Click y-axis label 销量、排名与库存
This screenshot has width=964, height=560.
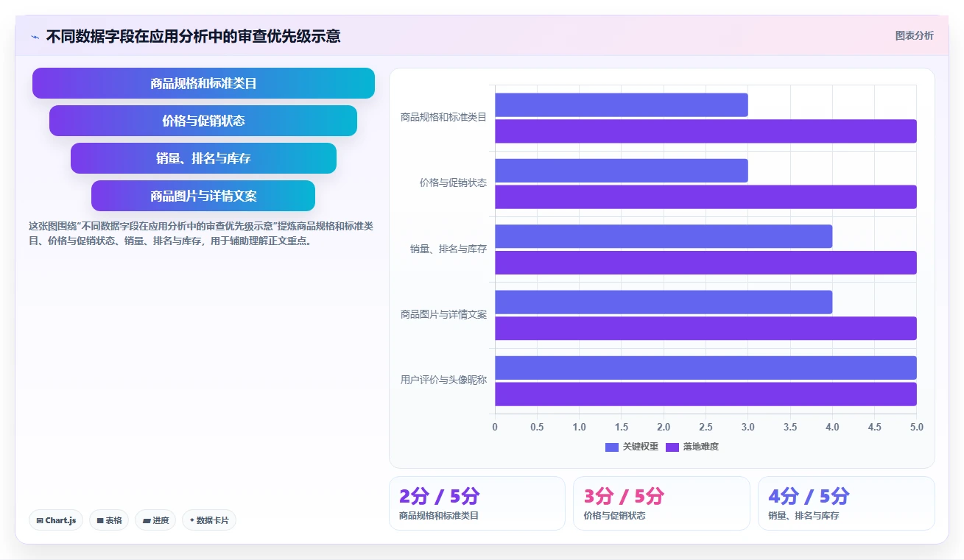448,249
